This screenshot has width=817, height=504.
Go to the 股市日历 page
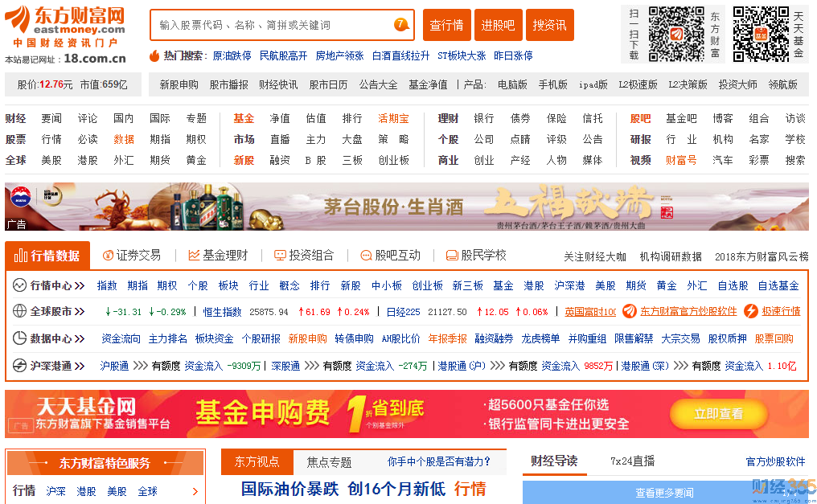(x=328, y=85)
